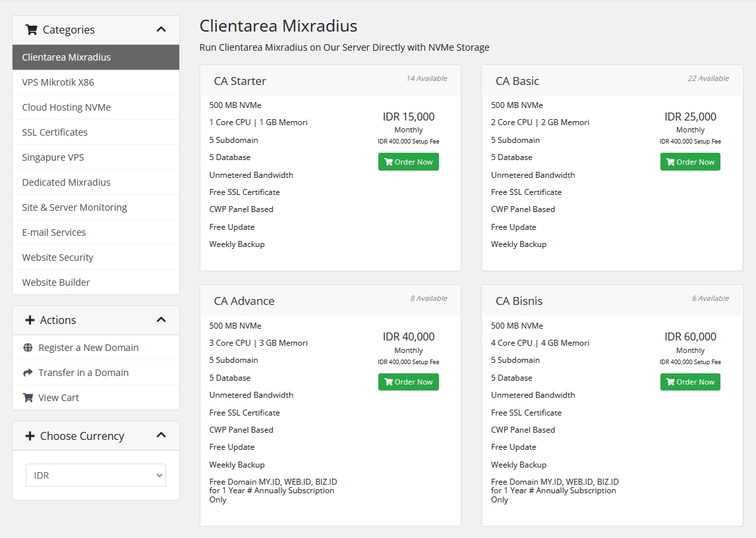The image size is (756, 538).
Task: Collapse the Choose Currency panel chevron
Action: (161, 435)
